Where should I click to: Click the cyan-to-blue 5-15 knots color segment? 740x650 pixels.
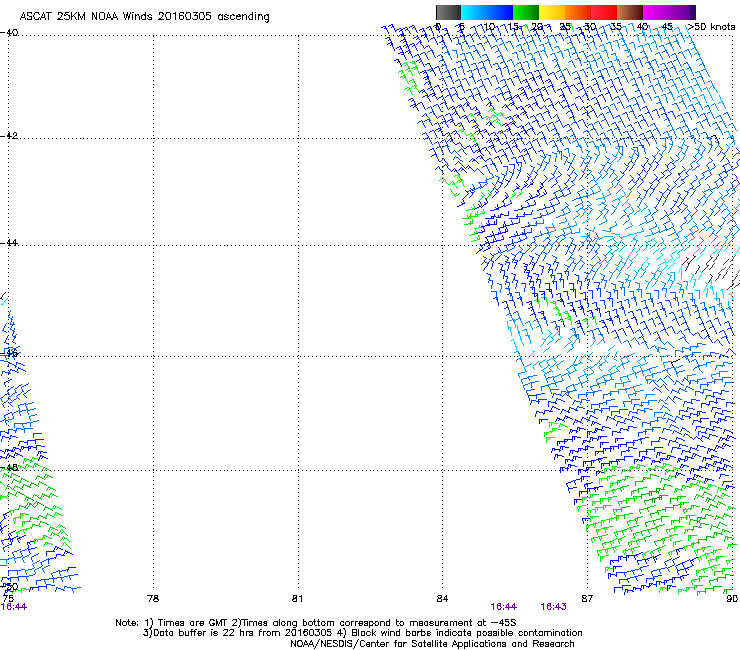click(487, 12)
